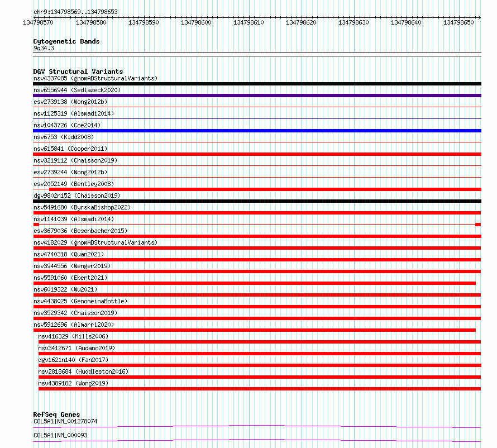Open variant nsv3944556 (Wenger2019)

click(72, 266)
